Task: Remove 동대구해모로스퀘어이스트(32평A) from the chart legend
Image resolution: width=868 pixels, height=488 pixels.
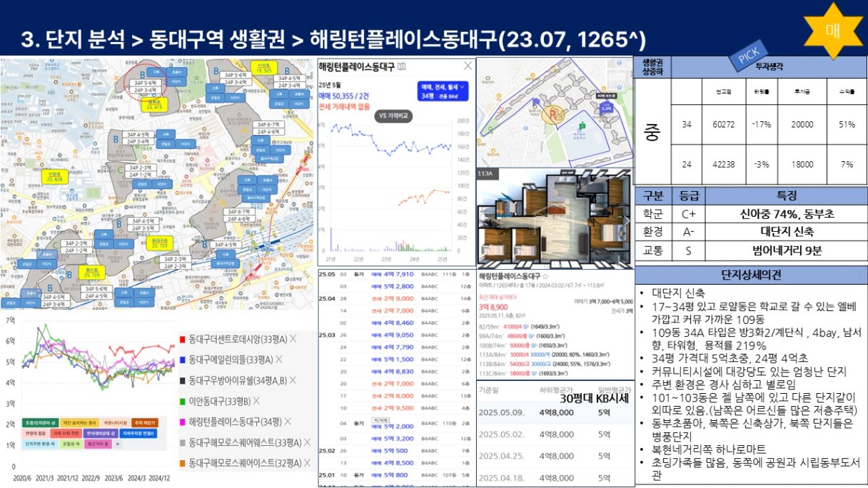Action: (x=308, y=463)
